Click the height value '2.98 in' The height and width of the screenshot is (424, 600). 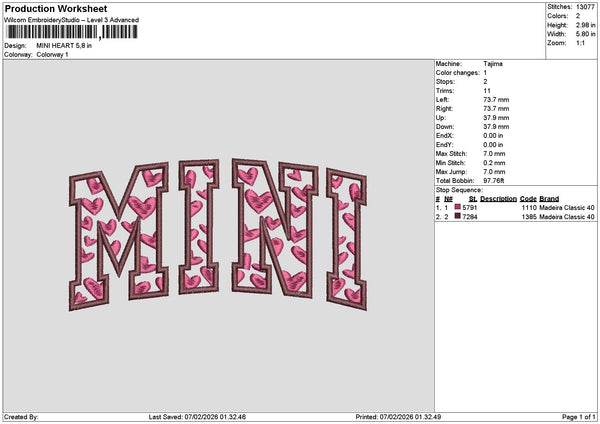click(585, 25)
